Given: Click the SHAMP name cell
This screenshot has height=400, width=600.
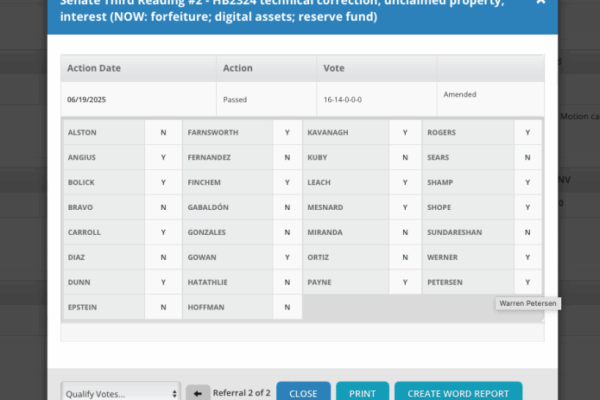Looking at the screenshot, I should point(468,182).
